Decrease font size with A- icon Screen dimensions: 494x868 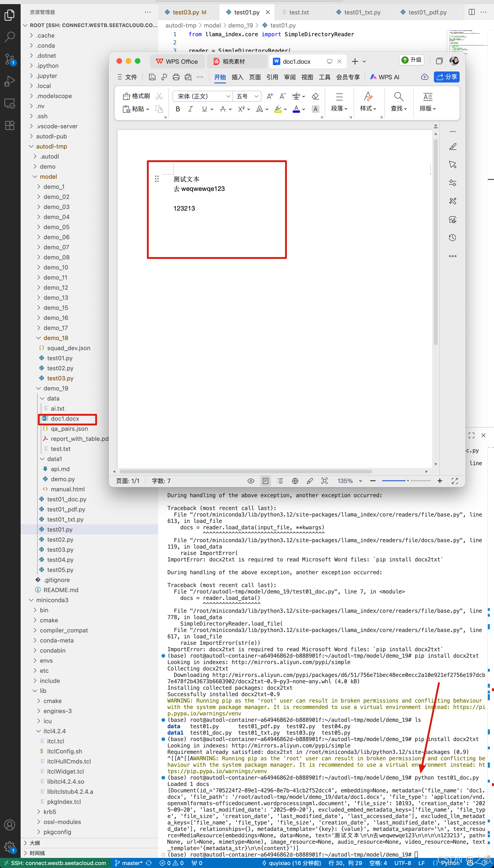(x=282, y=96)
